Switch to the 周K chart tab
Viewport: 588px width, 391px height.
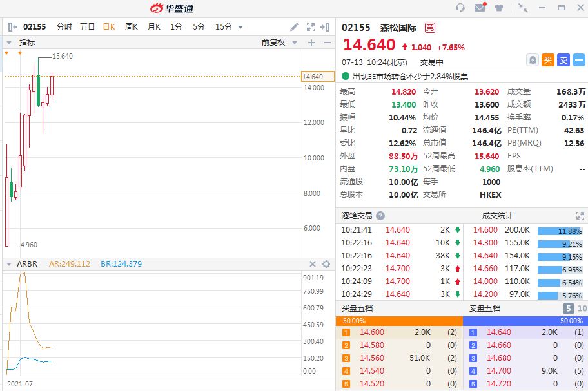click(132, 27)
